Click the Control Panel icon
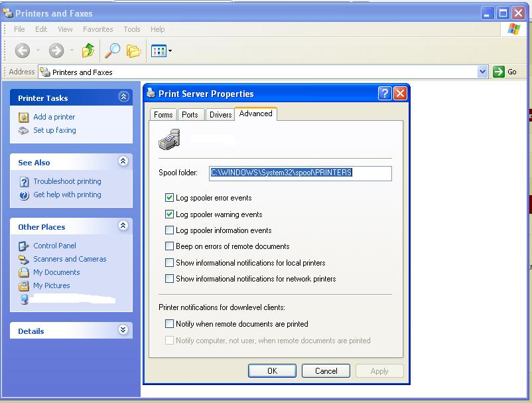532x403 pixels. [23, 246]
